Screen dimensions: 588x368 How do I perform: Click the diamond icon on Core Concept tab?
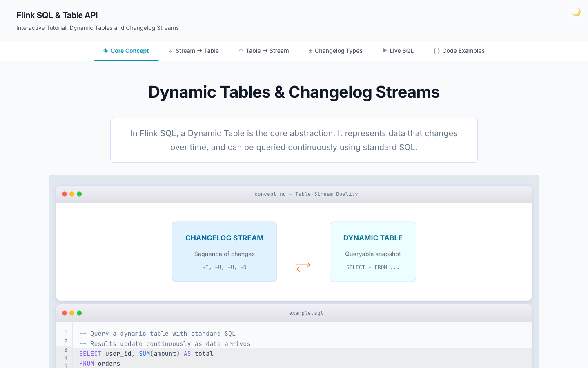pos(106,51)
